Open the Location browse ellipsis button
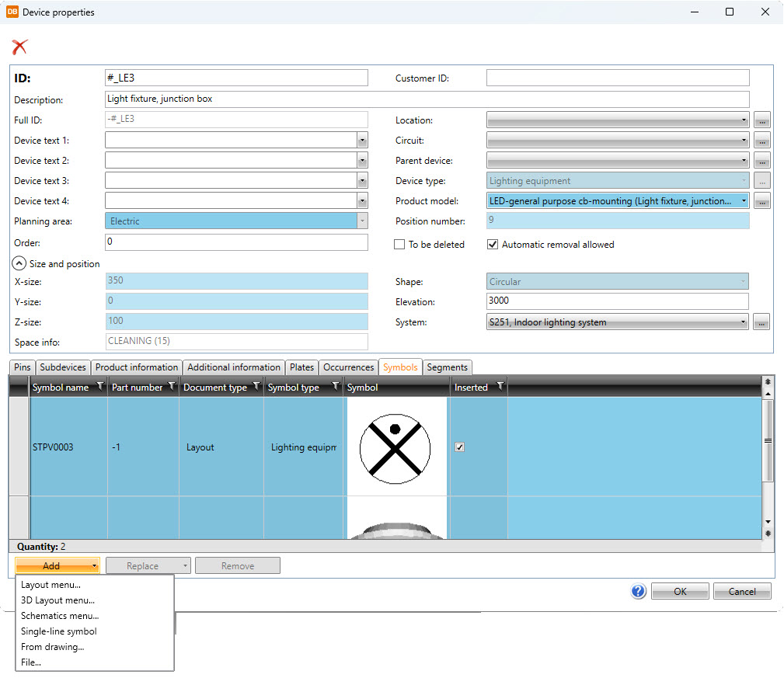784x678 pixels. tap(761, 120)
